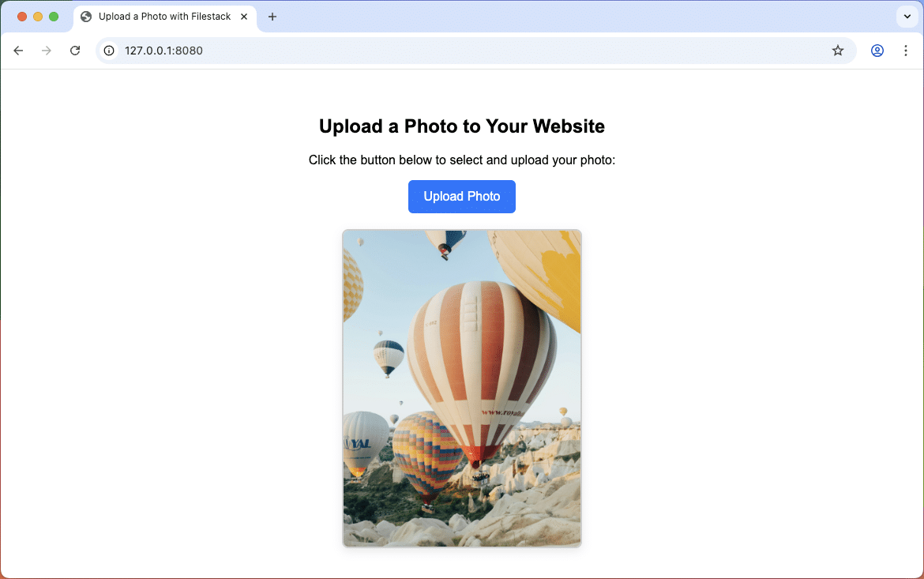Reload the page with the refresh icon

pyautogui.click(x=75, y=51)
